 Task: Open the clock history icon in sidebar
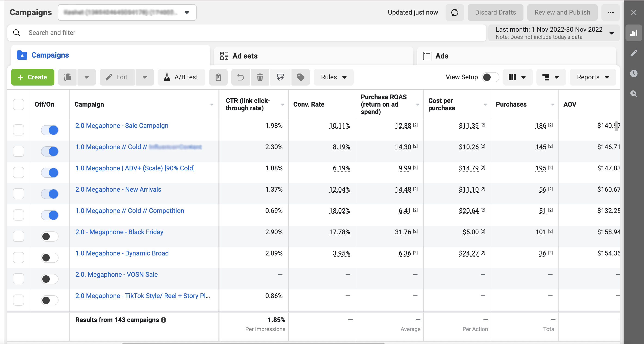(634, 74)
